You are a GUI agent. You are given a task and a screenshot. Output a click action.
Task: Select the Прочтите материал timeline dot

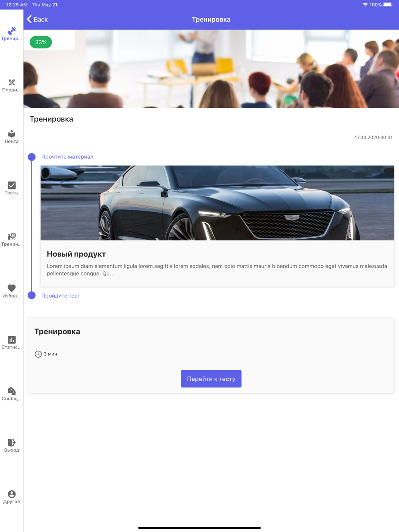[x=32, y=157]
